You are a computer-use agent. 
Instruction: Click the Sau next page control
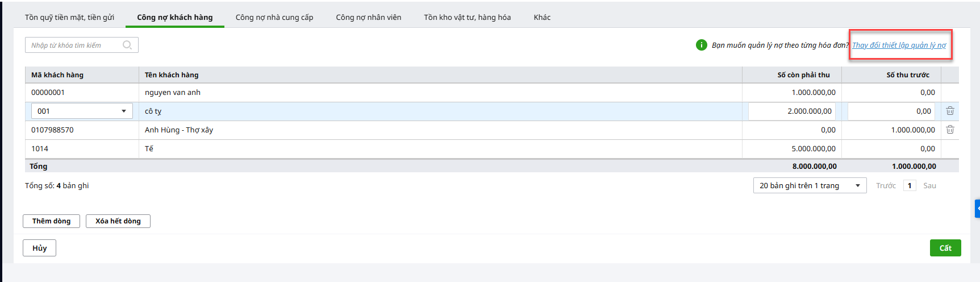[929, 186]
